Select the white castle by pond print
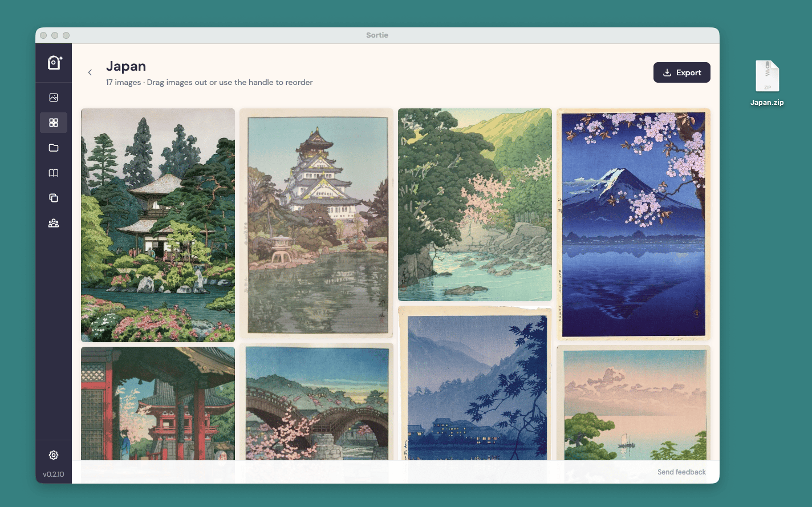 coord(316,224)
